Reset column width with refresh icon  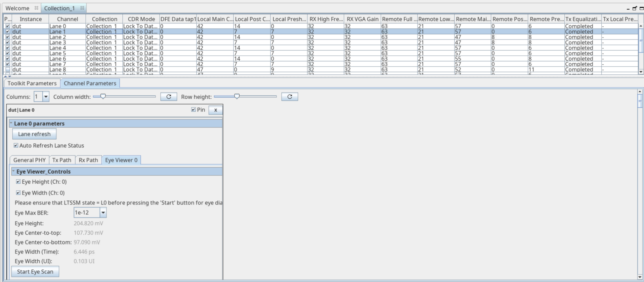[168, 97]
